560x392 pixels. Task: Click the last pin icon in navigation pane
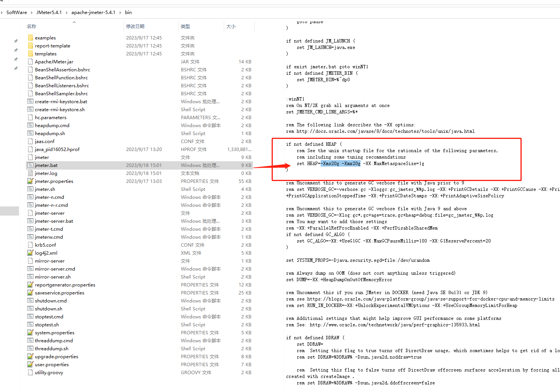[x=16, y=68]
